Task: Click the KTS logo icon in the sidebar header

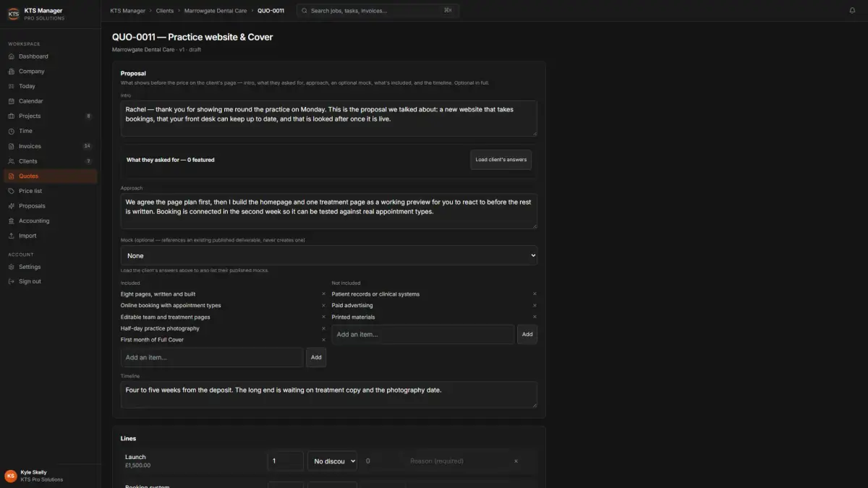Action: coord(13,14)
